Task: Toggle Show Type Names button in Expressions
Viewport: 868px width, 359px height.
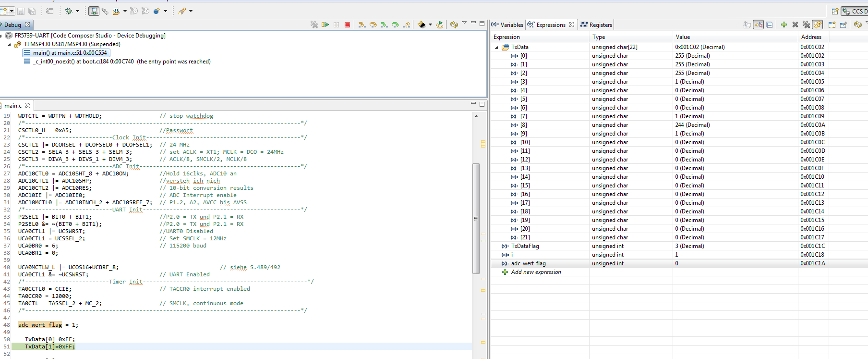Action: tap(747, 25)
